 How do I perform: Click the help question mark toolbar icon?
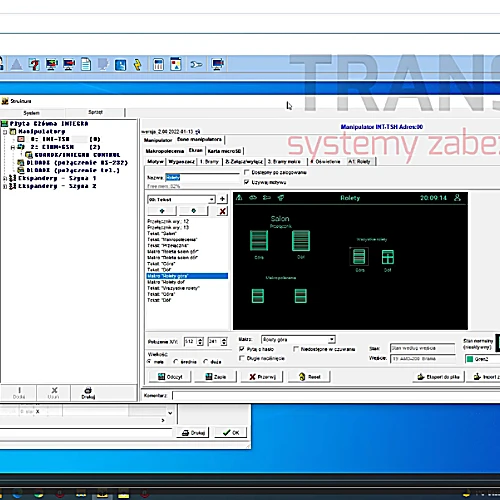point(34,64)
